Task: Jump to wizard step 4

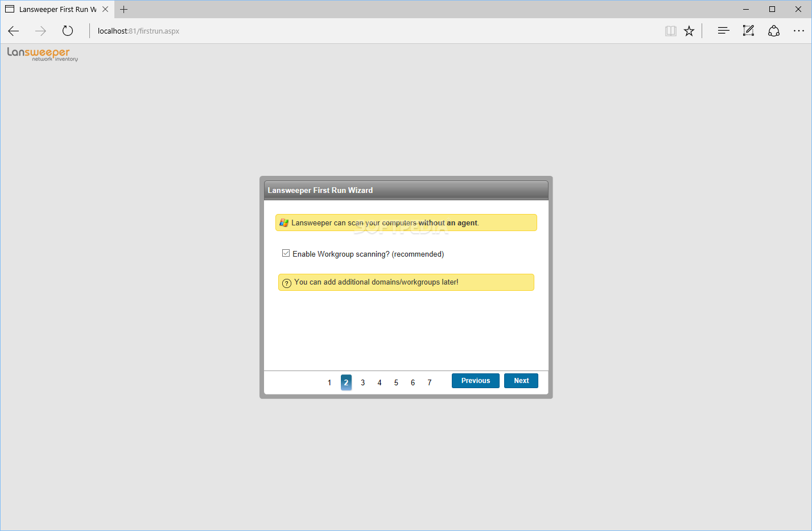Action: coord(380,382)
